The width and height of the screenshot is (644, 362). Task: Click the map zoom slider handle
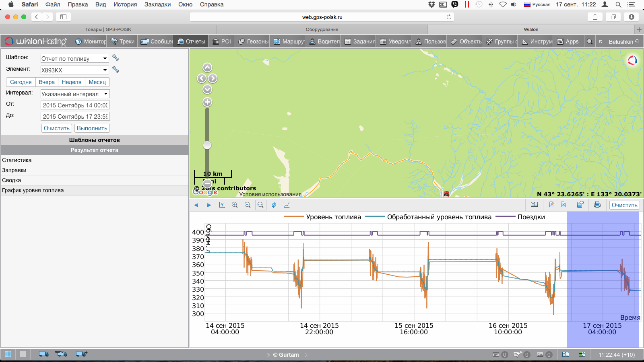pos(207,145)
